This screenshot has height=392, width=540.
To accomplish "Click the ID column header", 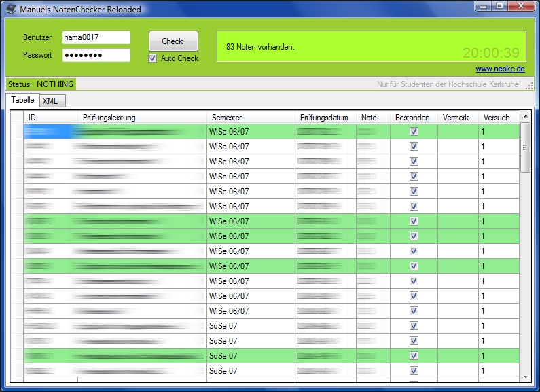I will tap(50, 118).
